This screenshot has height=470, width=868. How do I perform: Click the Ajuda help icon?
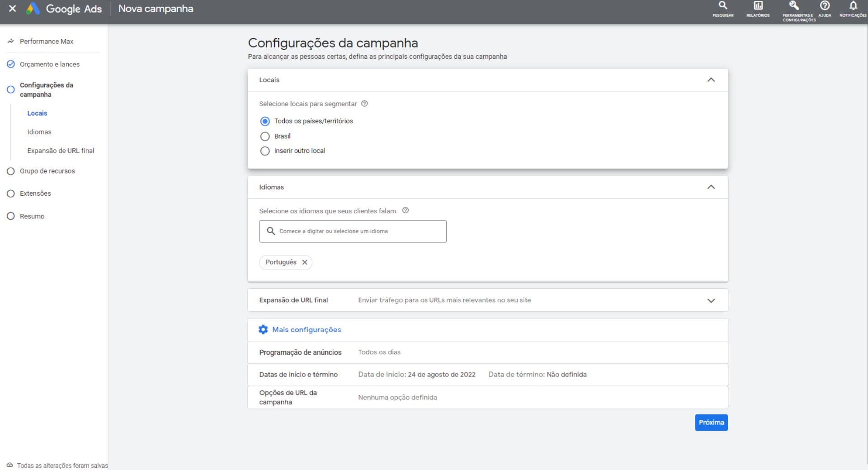825,6
